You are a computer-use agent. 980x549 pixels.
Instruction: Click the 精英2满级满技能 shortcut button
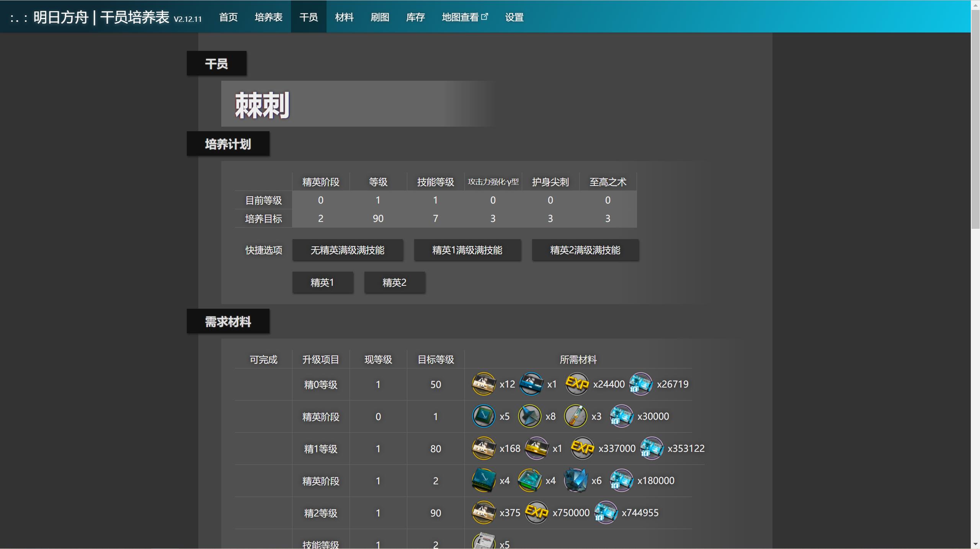point(585,250)
